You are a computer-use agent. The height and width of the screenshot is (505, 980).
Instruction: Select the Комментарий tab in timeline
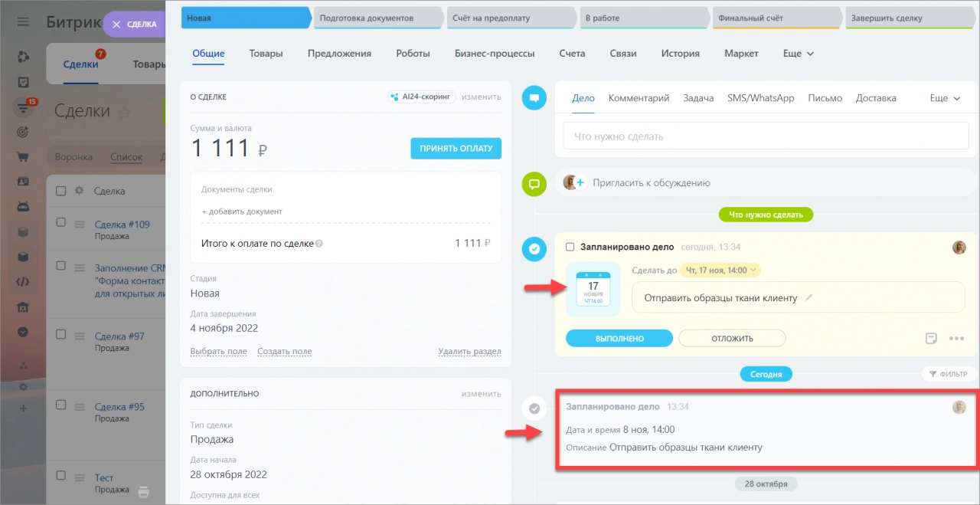tap(639, 98)
